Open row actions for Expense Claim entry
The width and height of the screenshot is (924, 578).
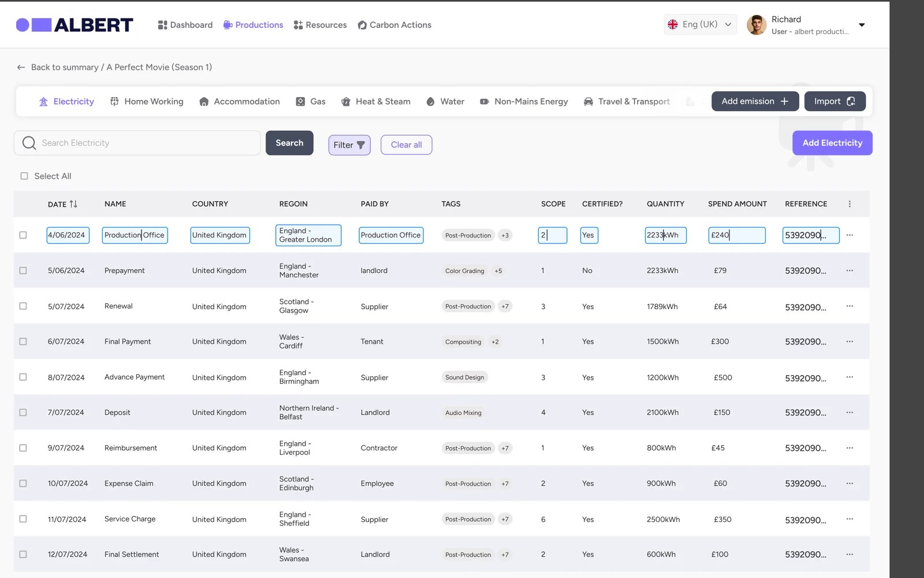(850, 483)
